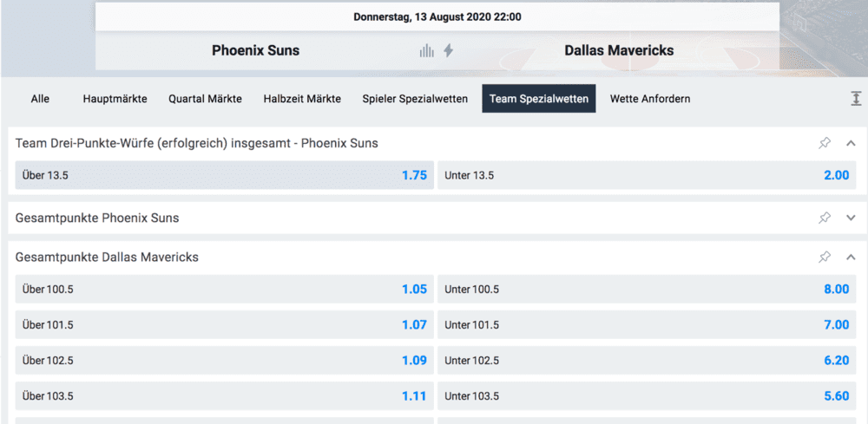868x424 pixels.
Task: Pin the Team Drei-Punkte-Würfe Phoenix Suns market
Action: click(x=825, y=143)
